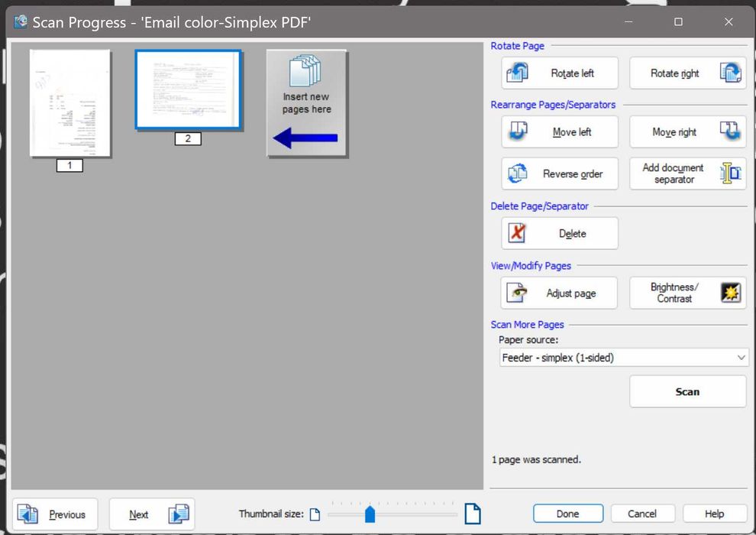Click the Previous label
This screenshot has height=535, width=756.
[67, 514]
